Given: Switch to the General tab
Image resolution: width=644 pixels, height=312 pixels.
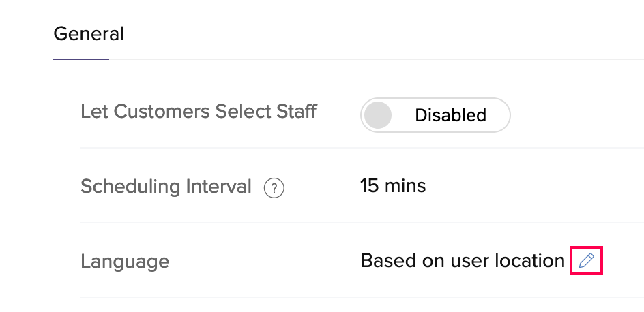Looking at the screenshot, I should pos(89,33).
